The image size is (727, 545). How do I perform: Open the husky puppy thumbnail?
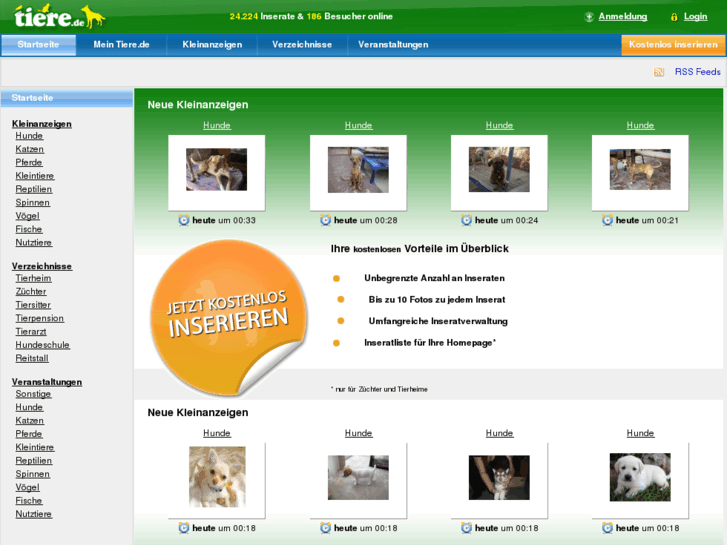(x=499, y=478)
